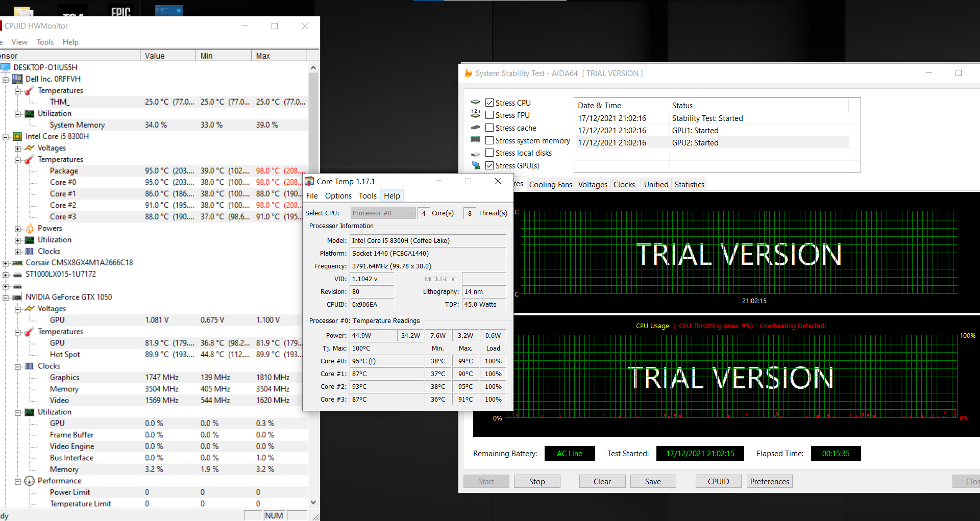Image resolution: width=980 pixels, height=521 pixels.
Task: Open the Select CPU Processor #0 dropdown
Action: click(x=383, y=213)
